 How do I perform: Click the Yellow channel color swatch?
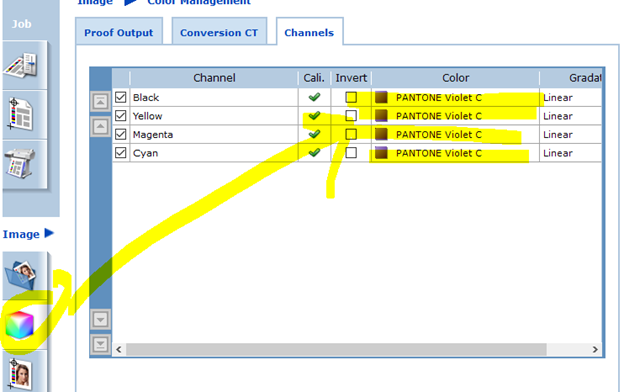[x=381, y=116]
